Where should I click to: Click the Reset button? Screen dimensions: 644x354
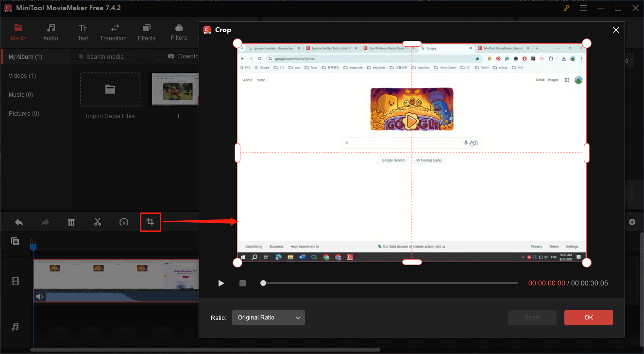[x=532, y=318]
